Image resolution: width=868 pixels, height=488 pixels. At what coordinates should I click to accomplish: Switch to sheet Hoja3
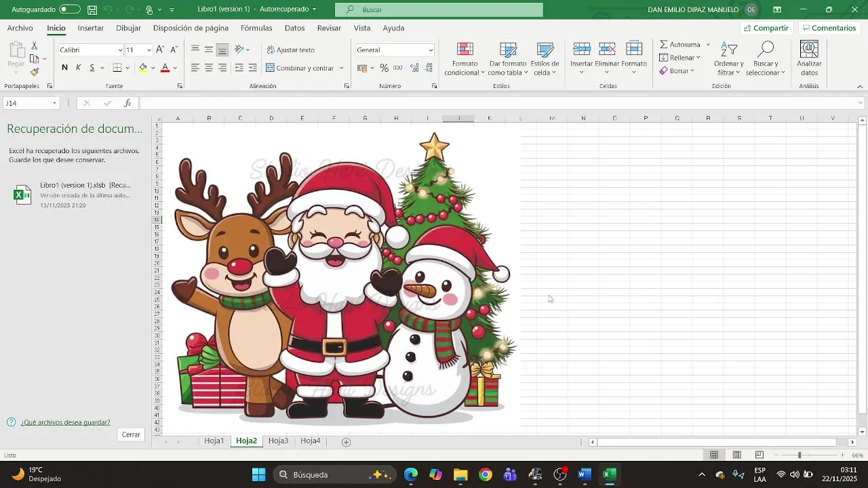[278, 441]
